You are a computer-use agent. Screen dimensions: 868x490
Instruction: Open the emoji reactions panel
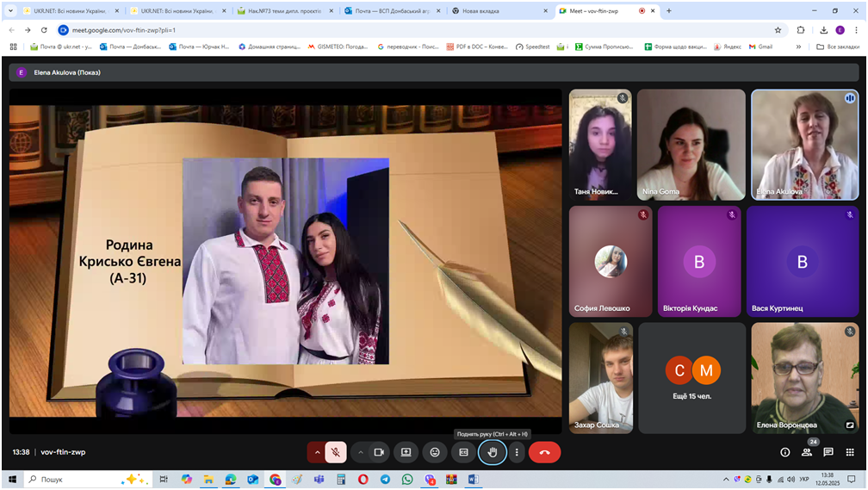(435, 452)
